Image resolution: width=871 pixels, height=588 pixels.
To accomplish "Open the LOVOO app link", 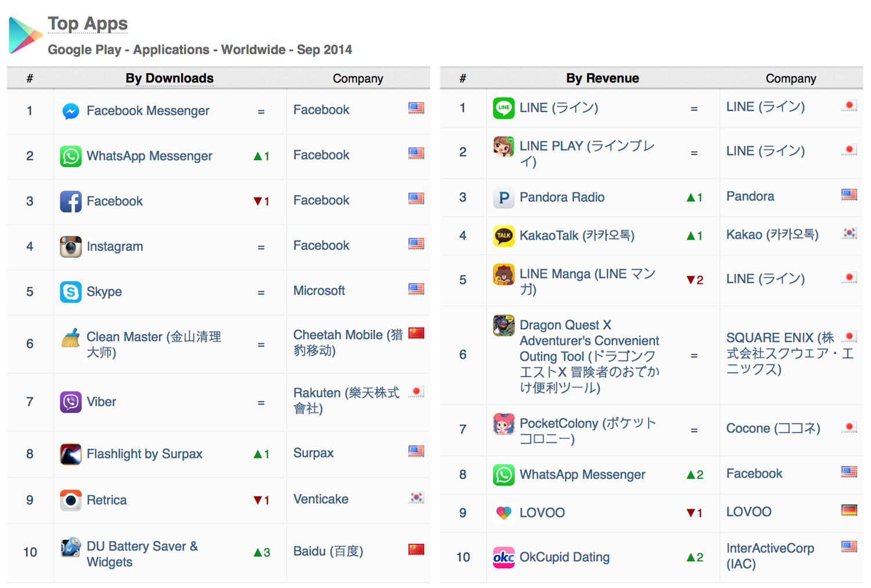I will click(x=542, y=513).
